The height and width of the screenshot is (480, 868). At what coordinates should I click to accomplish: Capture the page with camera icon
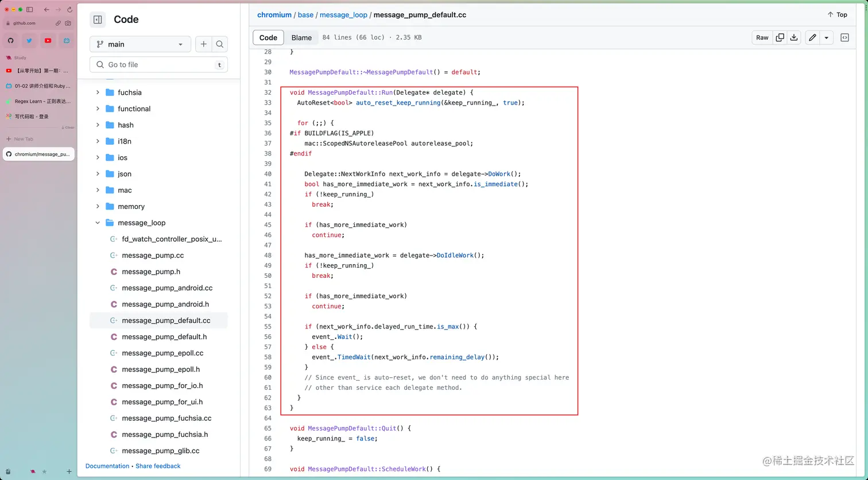tap(68, 23)
